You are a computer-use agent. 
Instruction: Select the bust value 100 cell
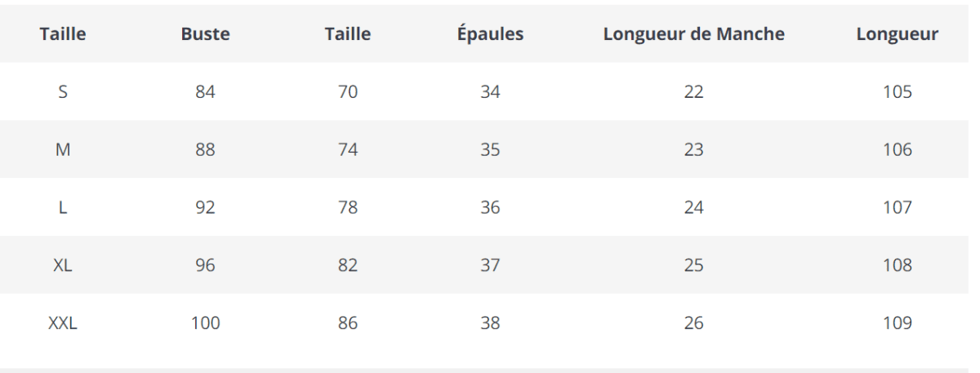205,324
